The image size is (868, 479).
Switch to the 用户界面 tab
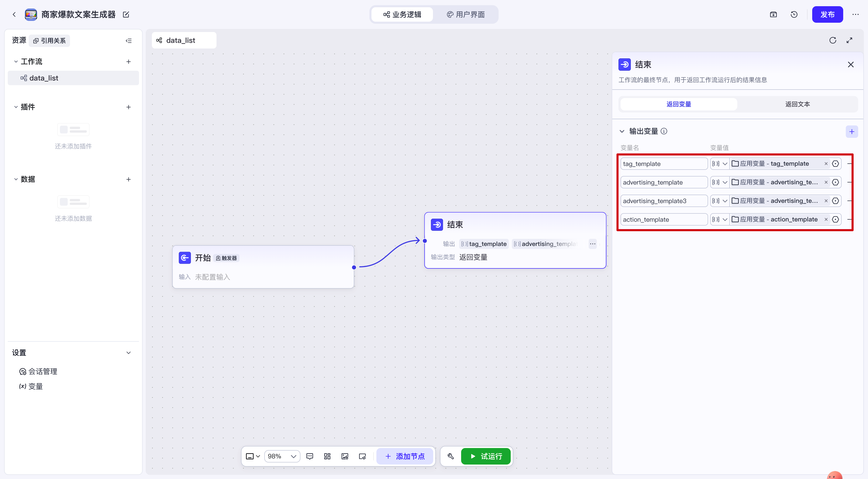click(466, 14)
